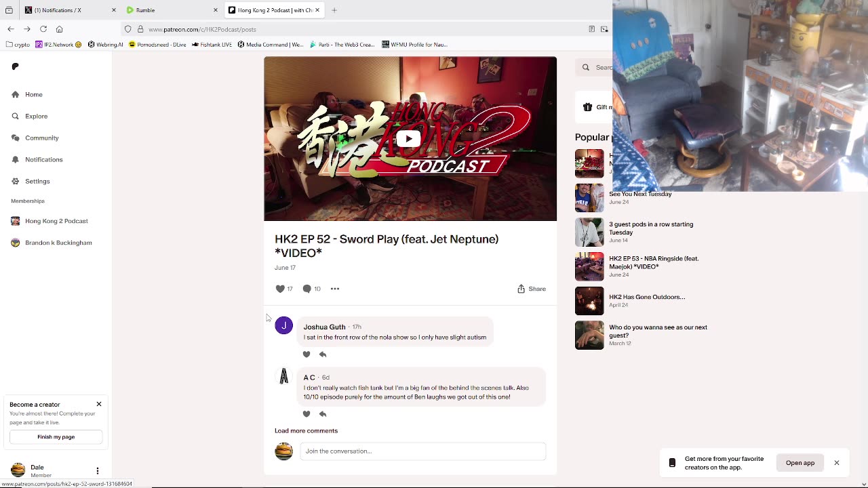Click the search icon on Patreon
Viewport: 868px width, 488px height.
[586, 67]
